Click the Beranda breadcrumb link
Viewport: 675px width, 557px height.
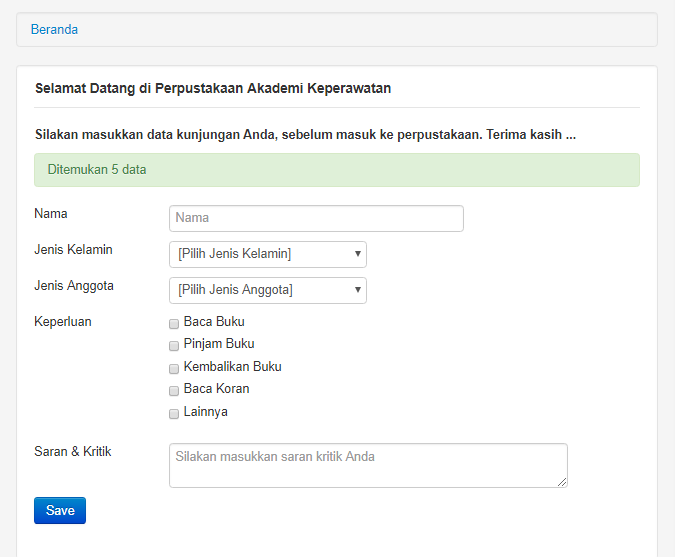click(54, 30)
